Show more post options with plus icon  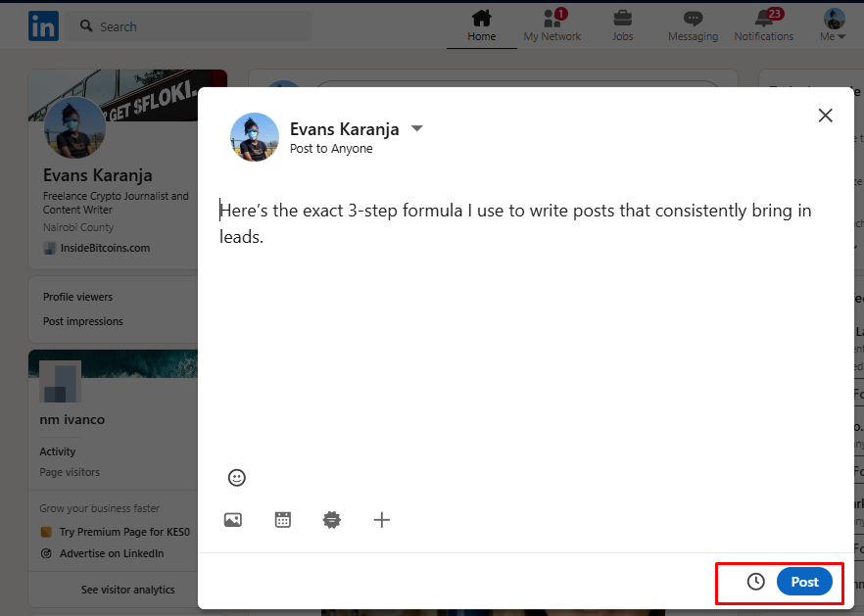(382, 520)
